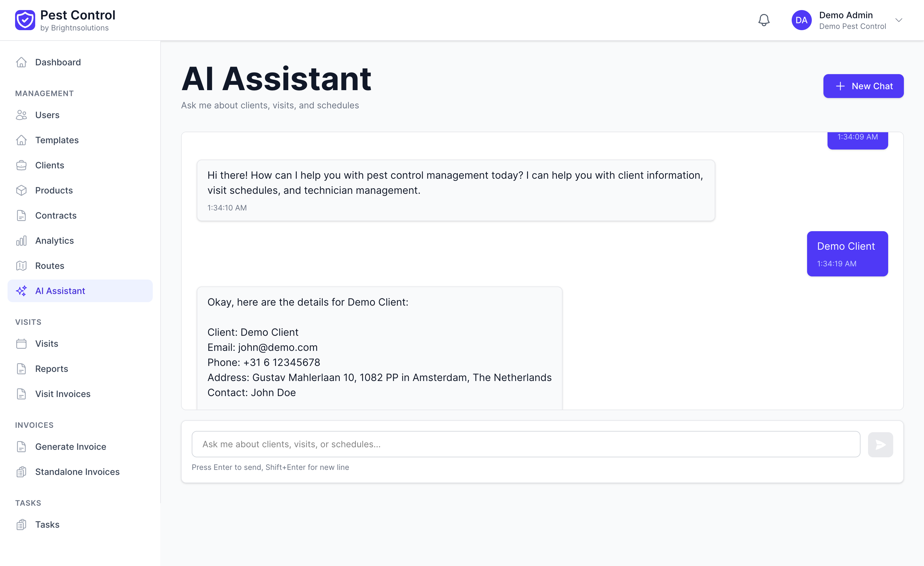924x566 pixels.
Task: Click the Visits calendar icon
Action: (21, 344)
